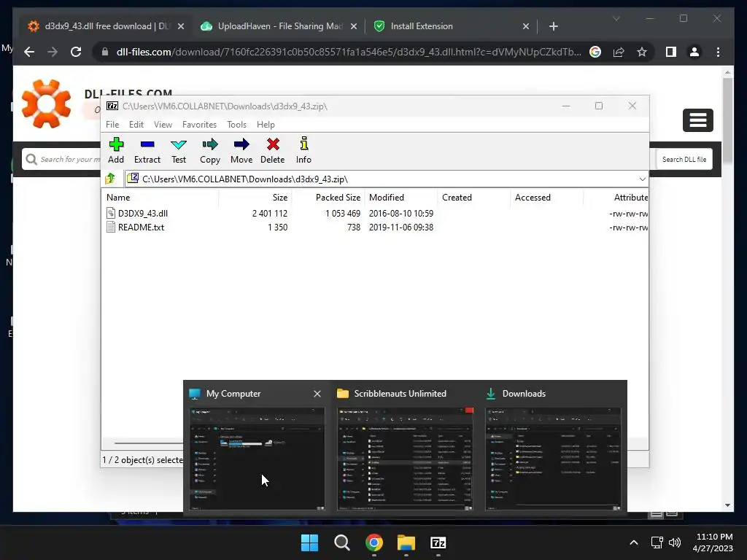Choose the Move tool in 7-Zip
This screenshot has height=560, width=747.
click(x=241, y=150)
